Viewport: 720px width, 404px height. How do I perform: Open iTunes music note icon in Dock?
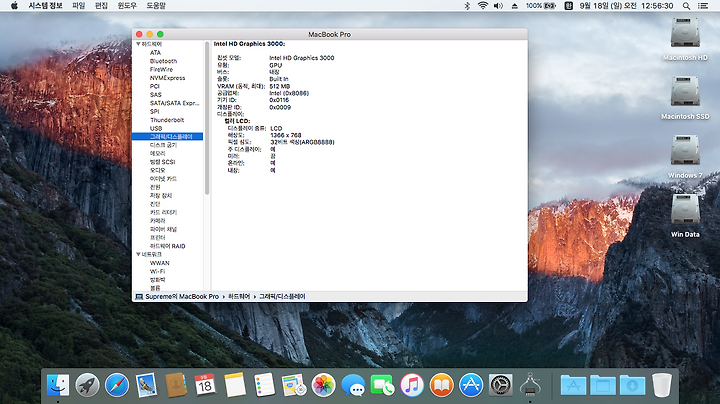[x=412, y=385]
